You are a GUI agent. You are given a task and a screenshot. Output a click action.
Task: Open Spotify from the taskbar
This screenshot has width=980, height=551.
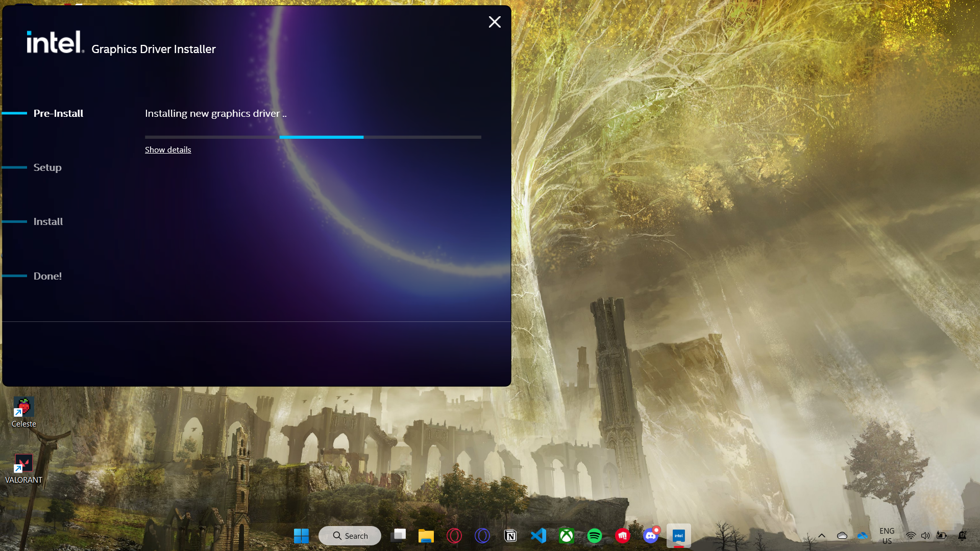pyautogui.click(x=594, y=536)
